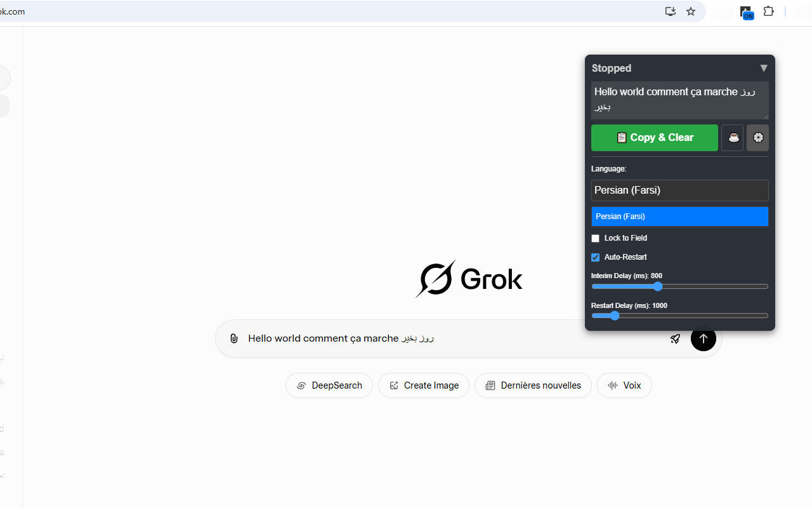Collapse the Stopped panel with the triangle arrow
This screenshot has height=508, width=812.
click(x=764, y=68)
